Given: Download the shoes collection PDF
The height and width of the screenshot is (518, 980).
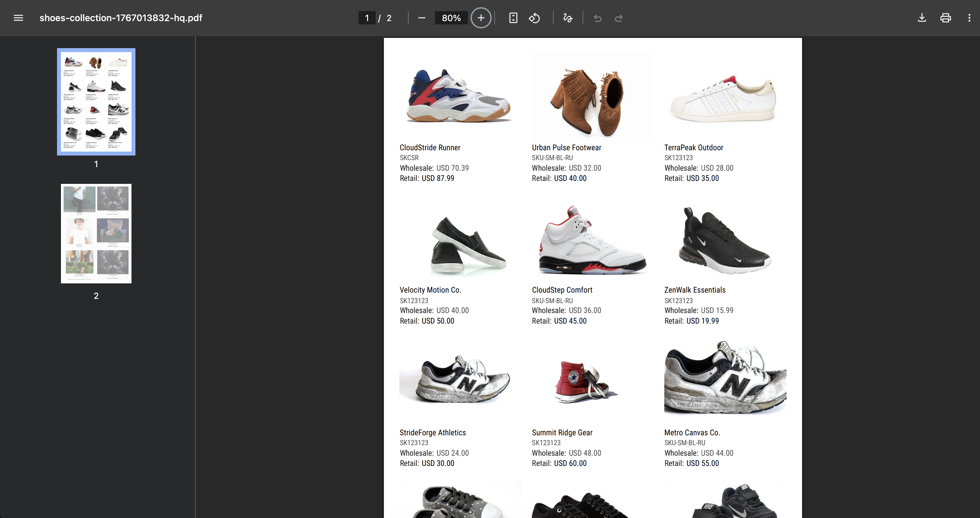Looking at the screenshot, I should pos(922,18).
